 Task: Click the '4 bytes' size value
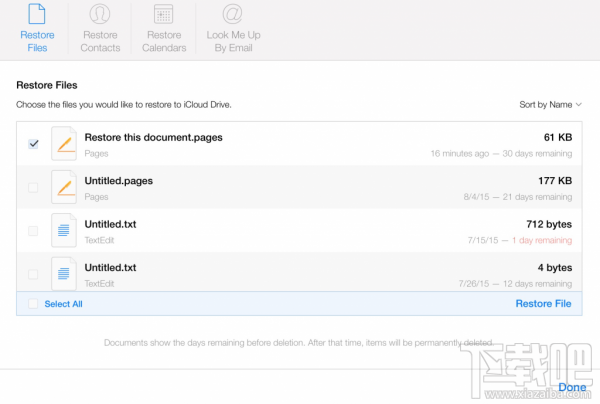(555, 267)
